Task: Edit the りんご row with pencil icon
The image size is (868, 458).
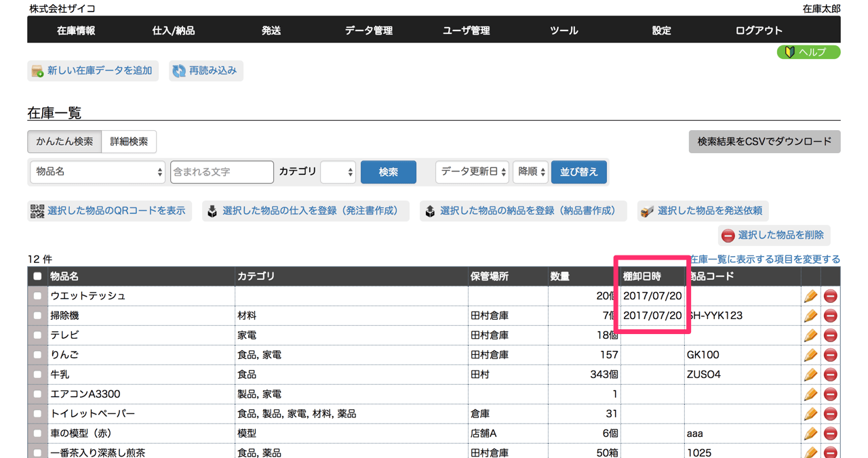Action: click(810, 355)
